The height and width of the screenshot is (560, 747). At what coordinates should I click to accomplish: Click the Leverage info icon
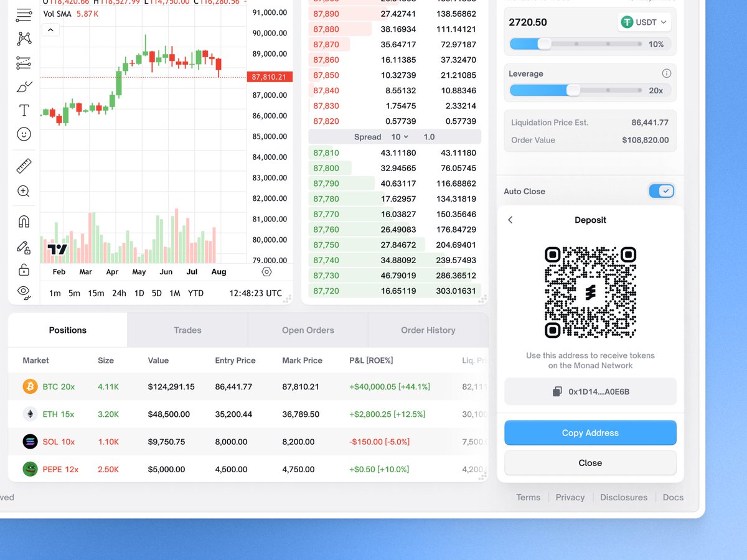(666, 73)
